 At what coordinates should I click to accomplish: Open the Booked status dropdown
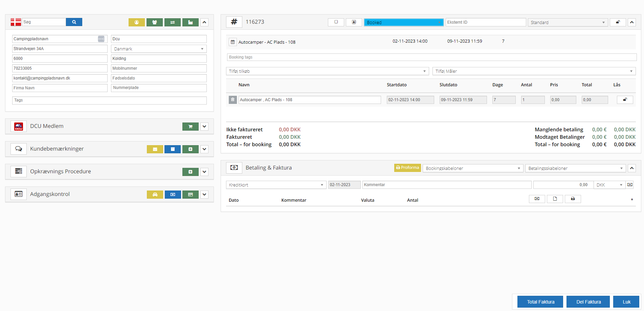pyautogui.click(x=403, y=22)
